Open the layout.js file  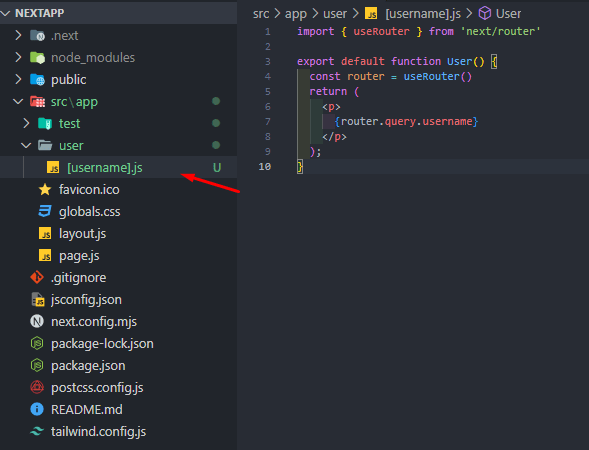(82, 234)
